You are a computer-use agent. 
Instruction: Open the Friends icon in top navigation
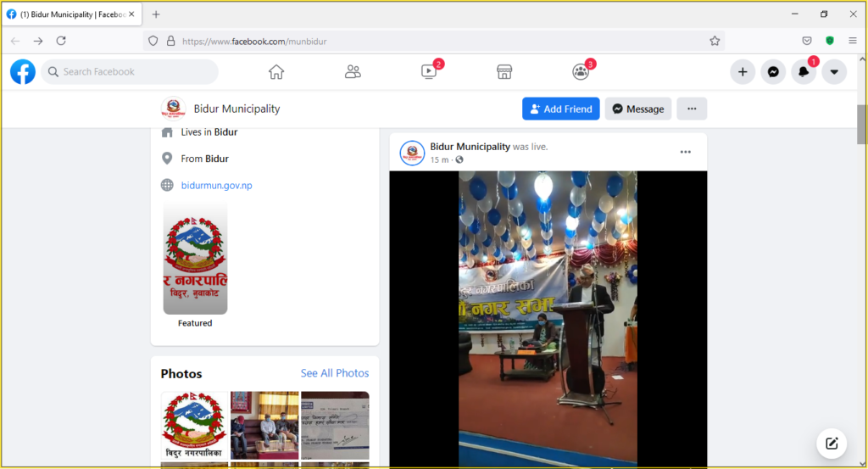[353, 72]
